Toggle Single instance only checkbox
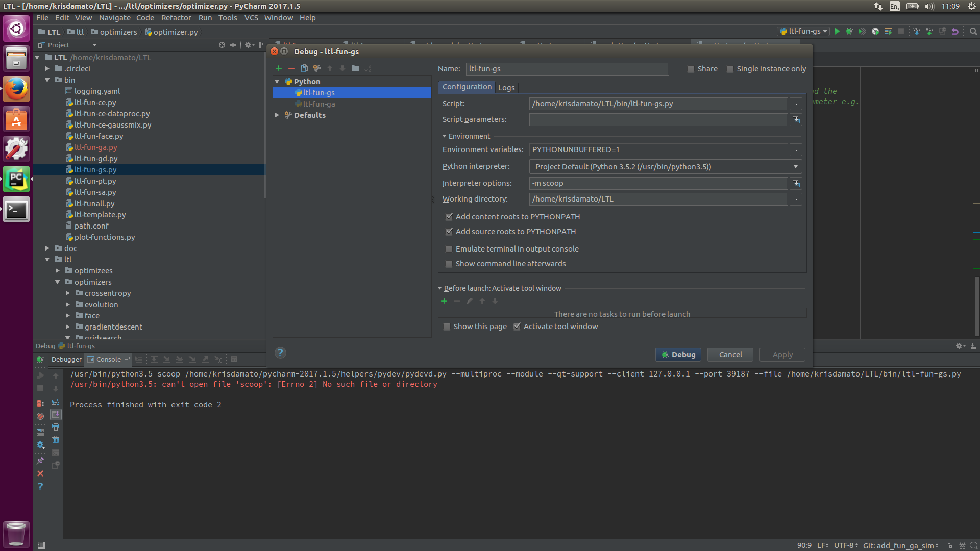This screenshot has width=980, height=551. point(730,69)
